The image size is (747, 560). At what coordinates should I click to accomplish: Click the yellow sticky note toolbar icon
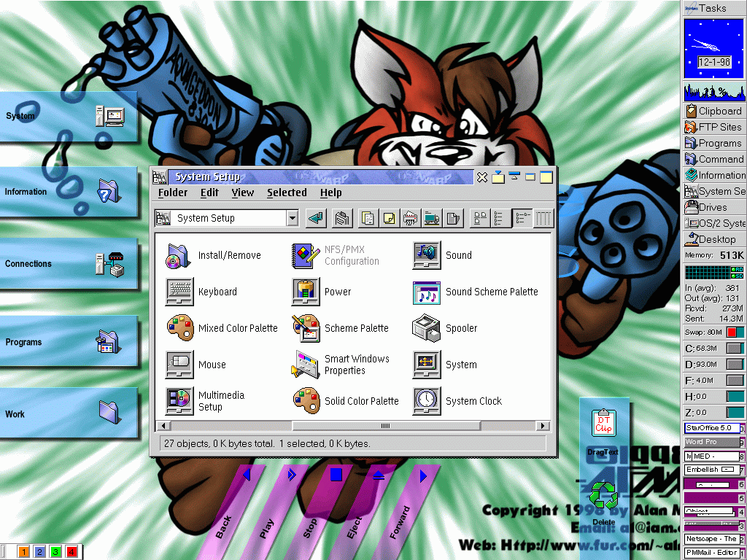(390, 218)
